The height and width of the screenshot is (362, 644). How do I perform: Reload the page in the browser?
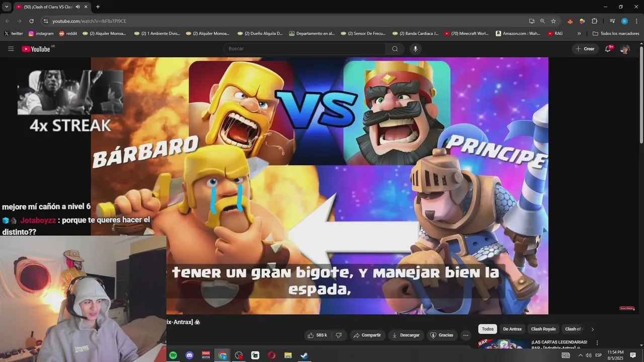pos(31,21)
